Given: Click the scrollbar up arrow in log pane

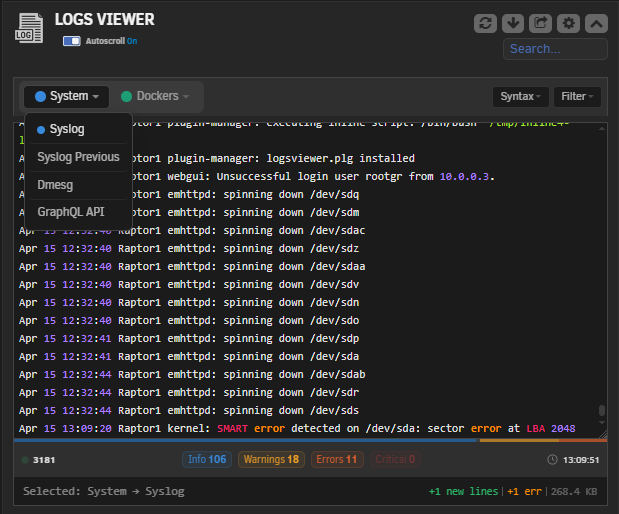Looking at the screenshot, I should click(x=602, y=129).
